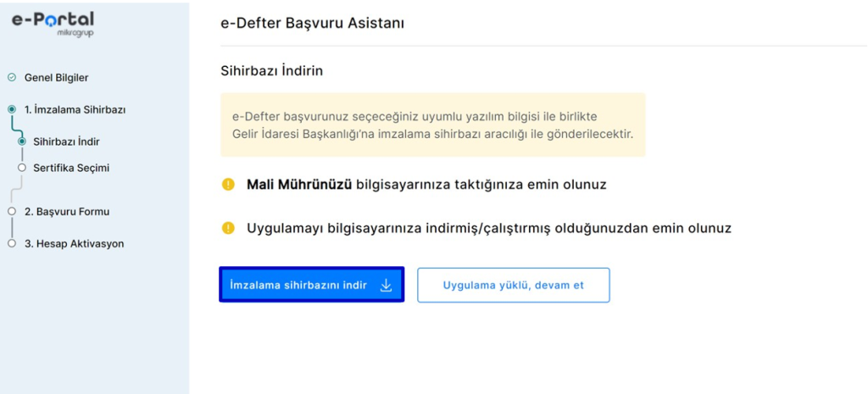The height and width of the screenshot is (394, 868).
Task: Click the step circle for 3. Hesap Aktivasyon
Action: [12, 244]
